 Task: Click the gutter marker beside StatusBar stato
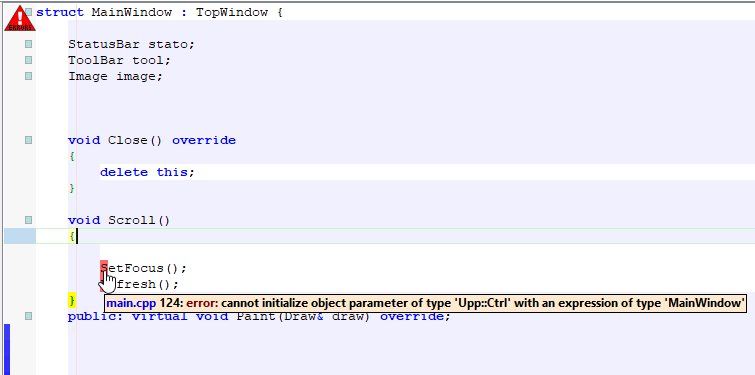pyautogui.click(x=28, y=44)
